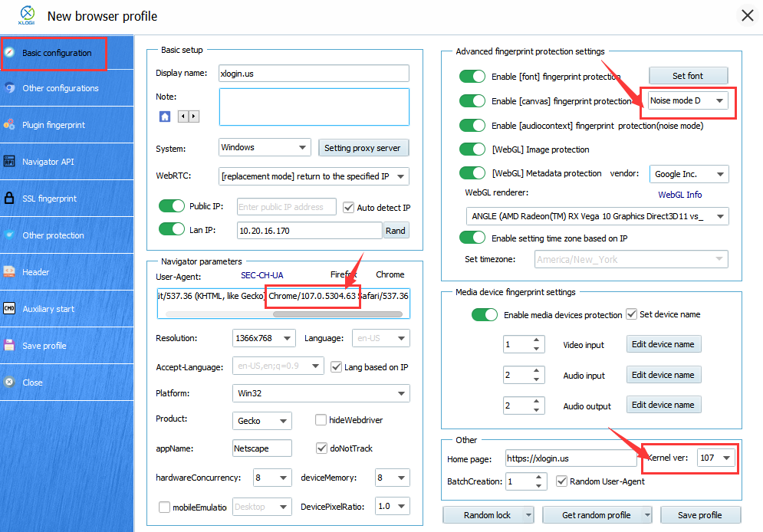The image size is (763, 532).
Task: Open the WebGL renderer ANGLE dropdown
Action: click(x=597, y=216)
